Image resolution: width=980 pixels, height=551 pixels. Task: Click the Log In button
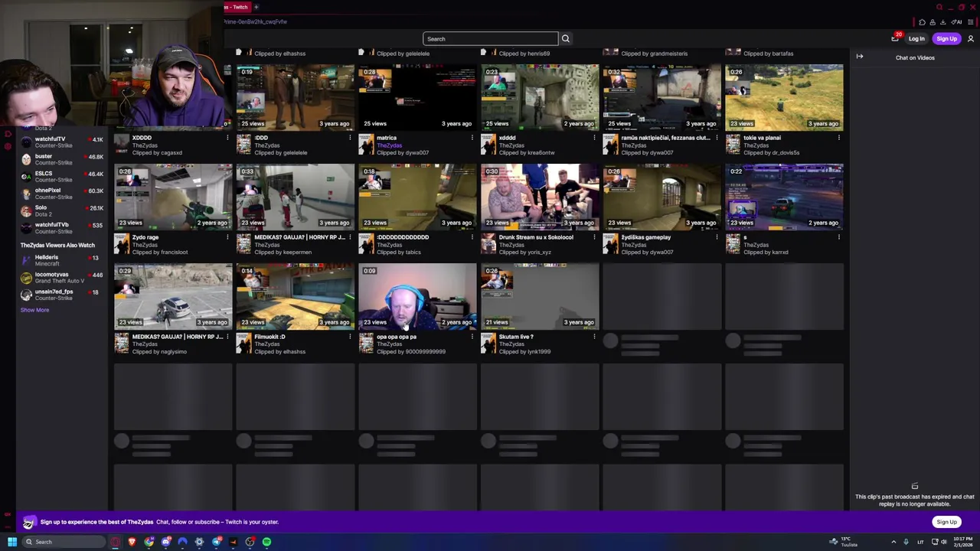pyautogui.click(x=916, y=38)
